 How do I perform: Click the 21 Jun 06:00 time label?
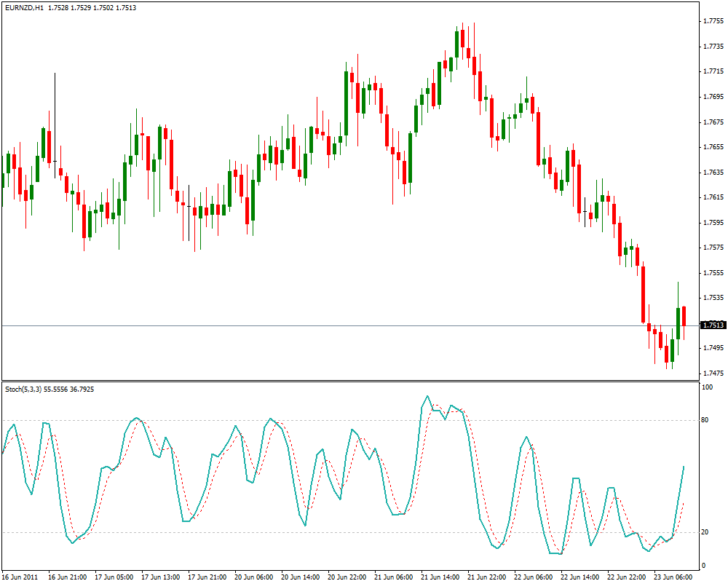point(394,577)
